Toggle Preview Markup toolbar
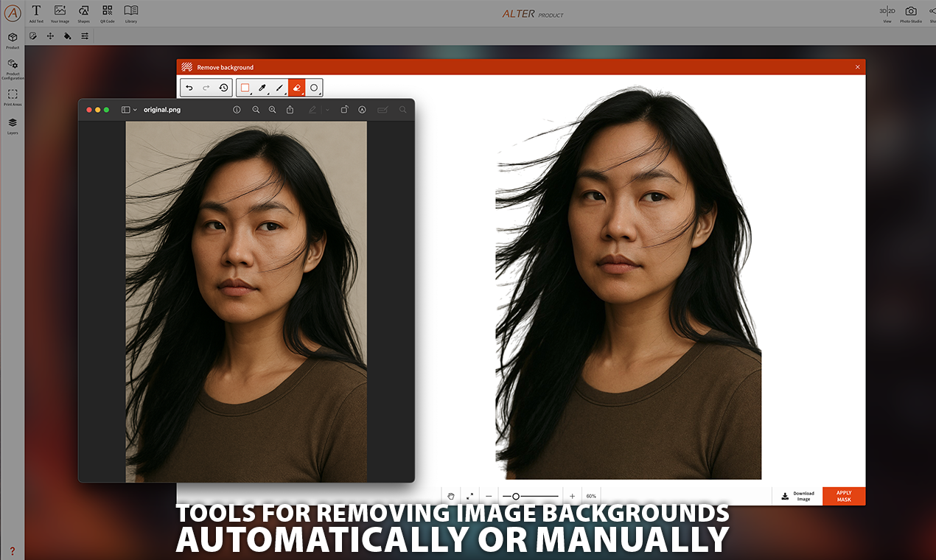Screen dimensions: 936x560 [362, 110]
